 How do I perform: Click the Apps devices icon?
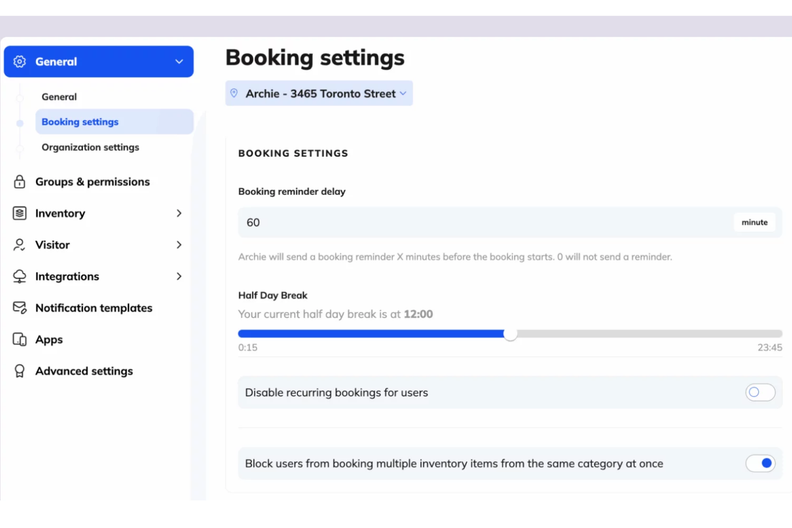[19, 340]
